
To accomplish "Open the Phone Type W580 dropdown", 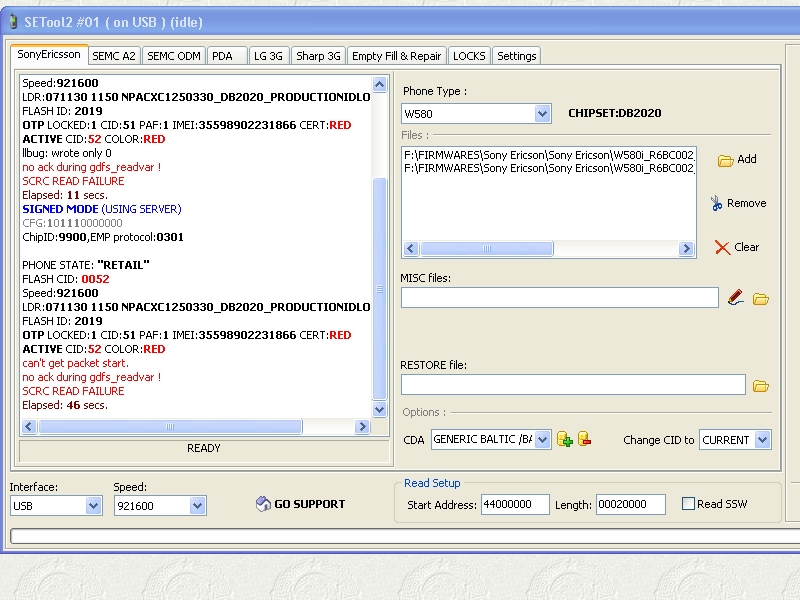I will tap(542, 113).
